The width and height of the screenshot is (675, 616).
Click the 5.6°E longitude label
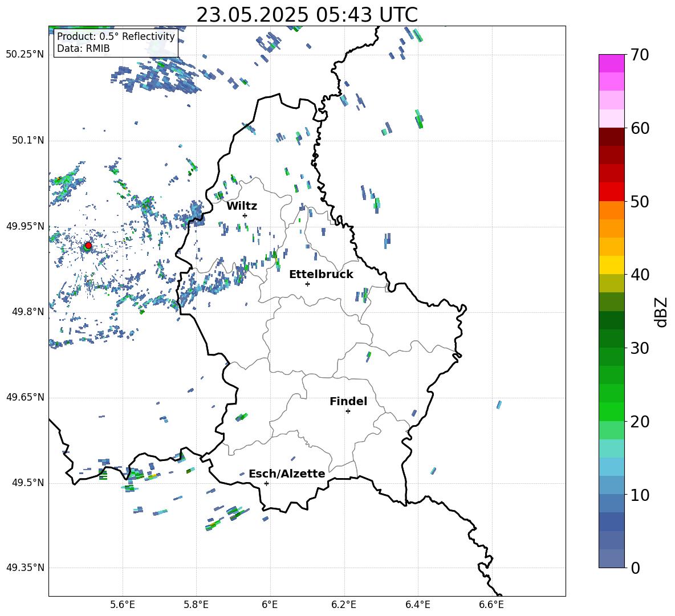pyautogui.click(x=123, y=605)
